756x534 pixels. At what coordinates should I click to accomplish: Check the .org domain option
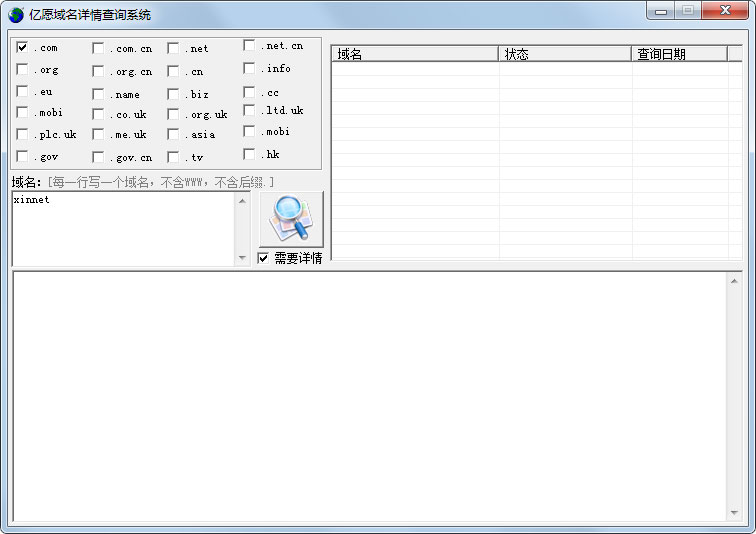[x=22, y=70]
